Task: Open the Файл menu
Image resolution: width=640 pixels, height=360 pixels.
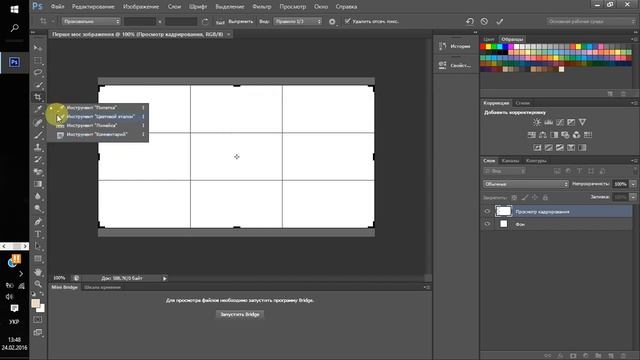Action: click(x=57, y=7)
